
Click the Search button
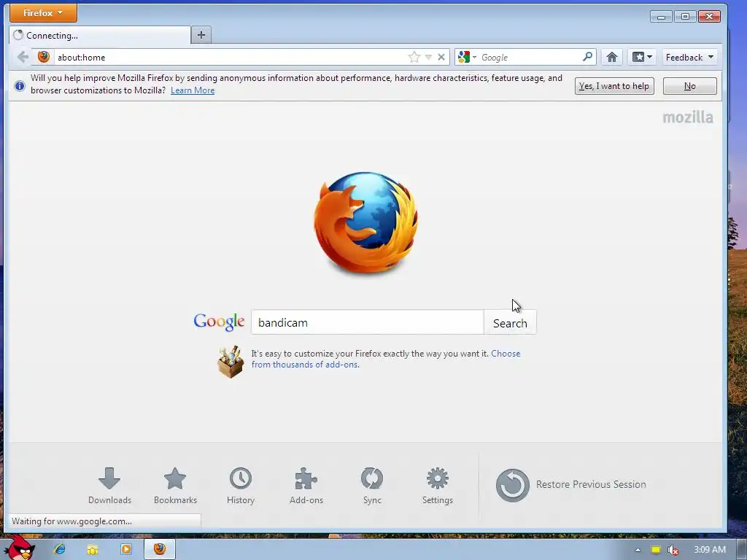point(510,323)
